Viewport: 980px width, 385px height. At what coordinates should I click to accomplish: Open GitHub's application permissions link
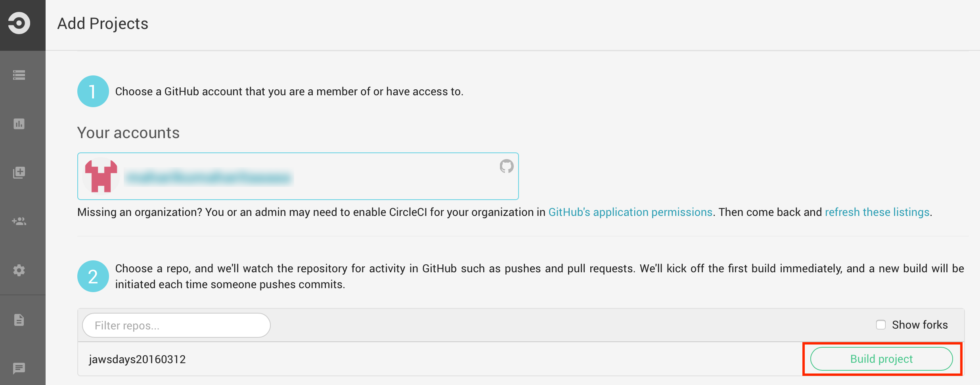pos(630,212)
